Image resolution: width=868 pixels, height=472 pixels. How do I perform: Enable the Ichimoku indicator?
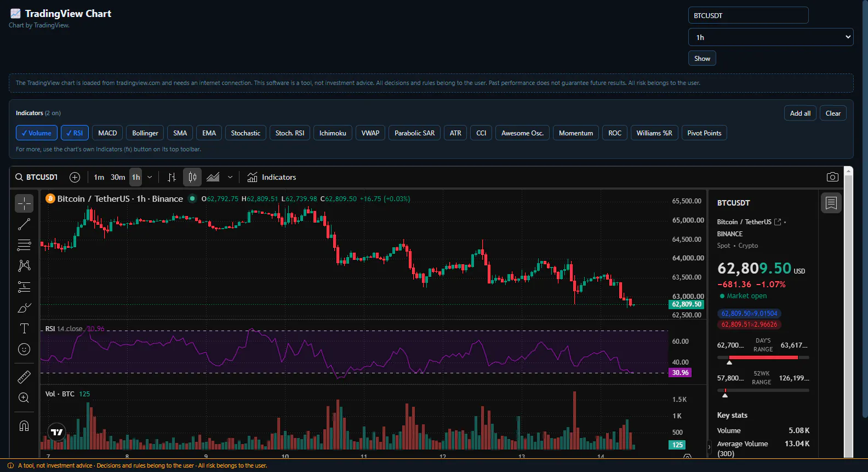coord(333,133)
